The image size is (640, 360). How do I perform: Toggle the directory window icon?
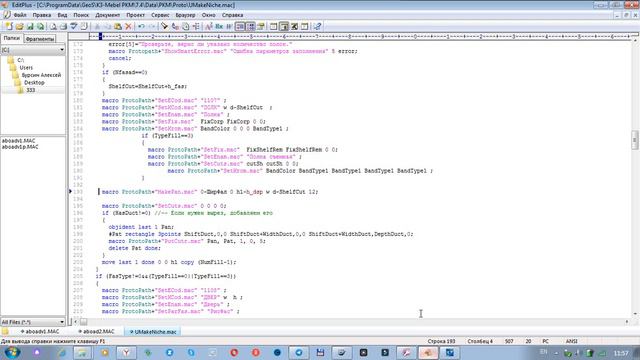[284, 26]
